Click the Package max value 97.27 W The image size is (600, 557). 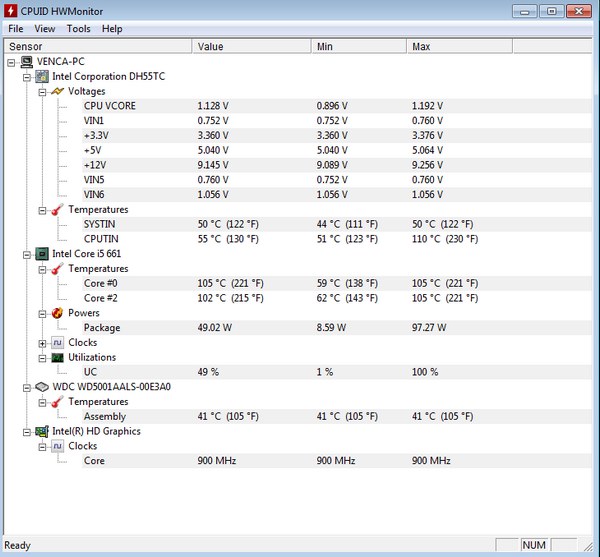tap(429, 328)
